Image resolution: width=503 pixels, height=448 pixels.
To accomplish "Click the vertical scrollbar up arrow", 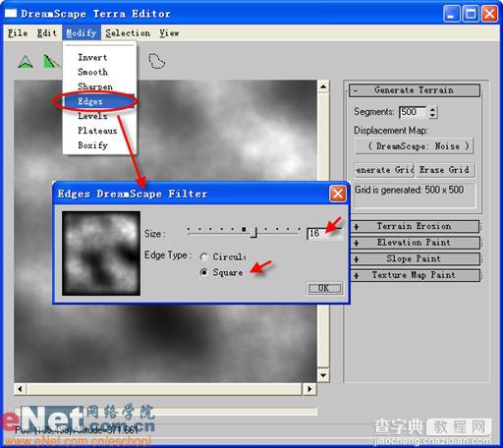I will click(x=323, y=86).
